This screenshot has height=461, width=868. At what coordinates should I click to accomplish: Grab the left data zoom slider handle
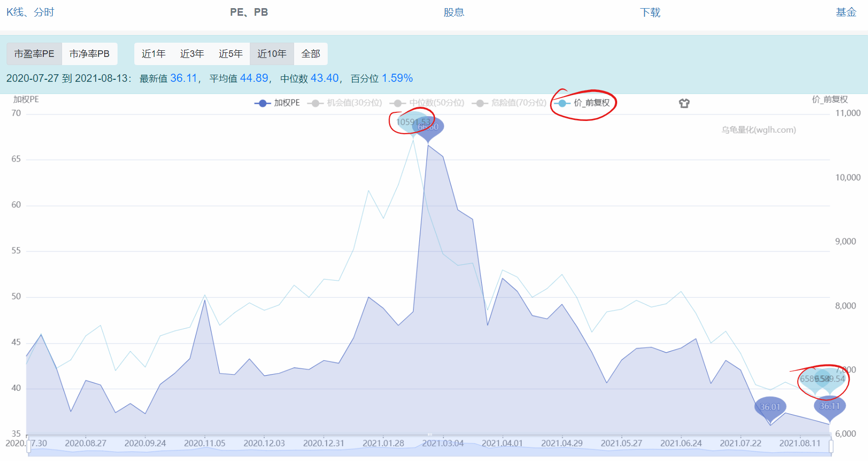click(28, 446)
